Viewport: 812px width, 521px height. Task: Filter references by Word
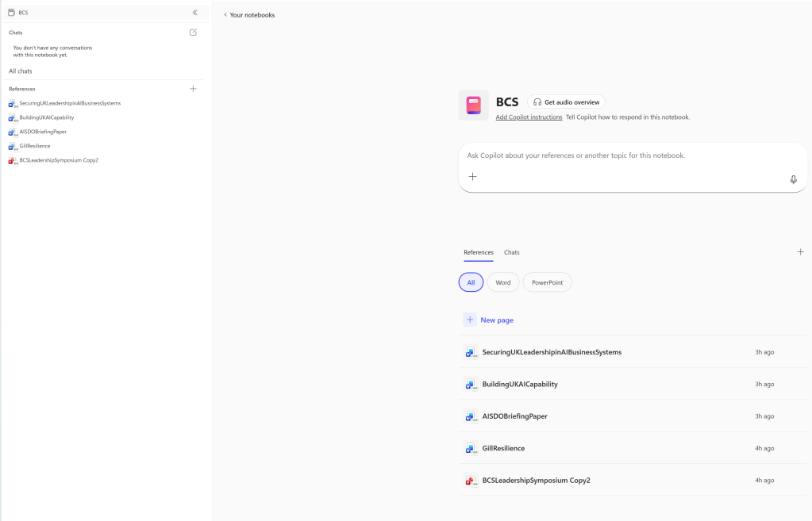click(x=503, y=282)
